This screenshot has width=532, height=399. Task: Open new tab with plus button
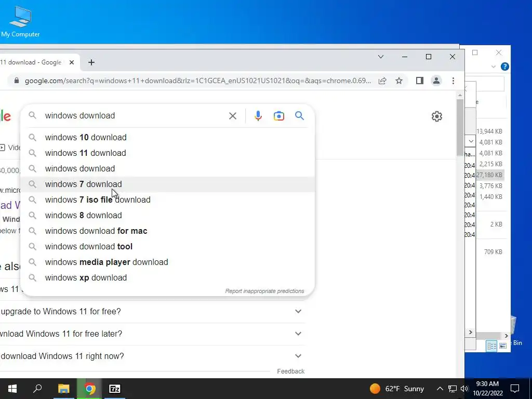click(x=91, y=62)
